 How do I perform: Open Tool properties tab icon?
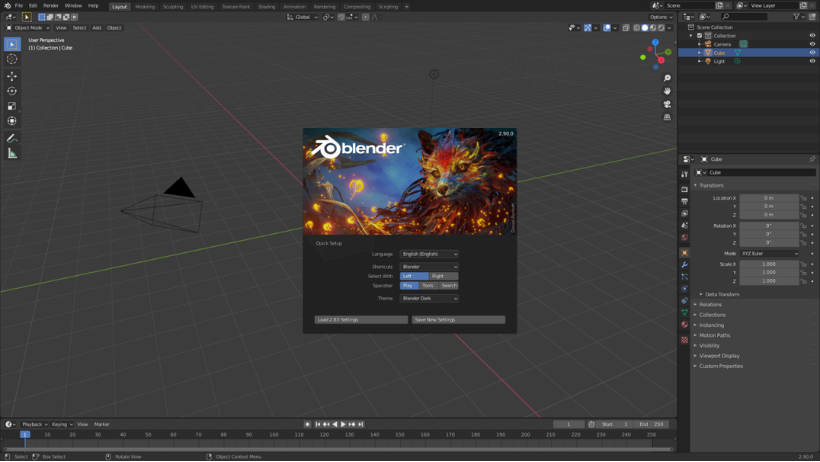pyautogui.click(x=685, y=174)
